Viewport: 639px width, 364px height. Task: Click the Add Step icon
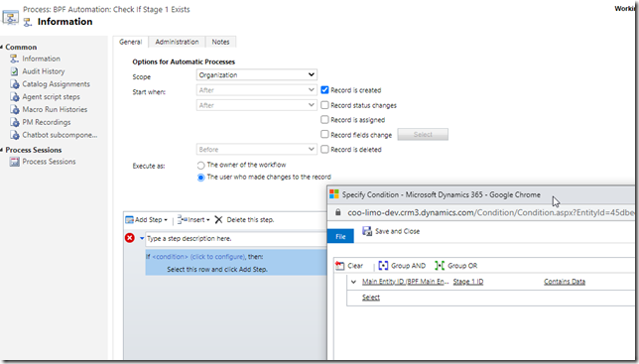tap(130, 220)
